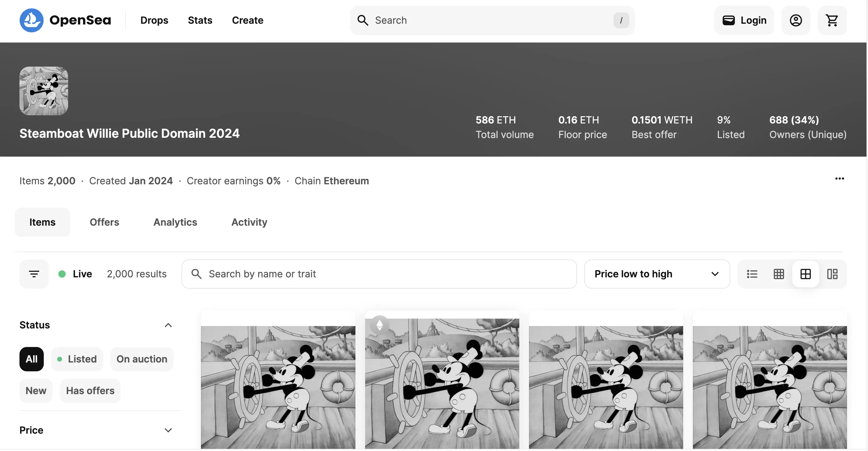Open the fourth Steamboat Willie item card
Screen dimensions: 868x451
pyautogui.click(x=770, y=380)
